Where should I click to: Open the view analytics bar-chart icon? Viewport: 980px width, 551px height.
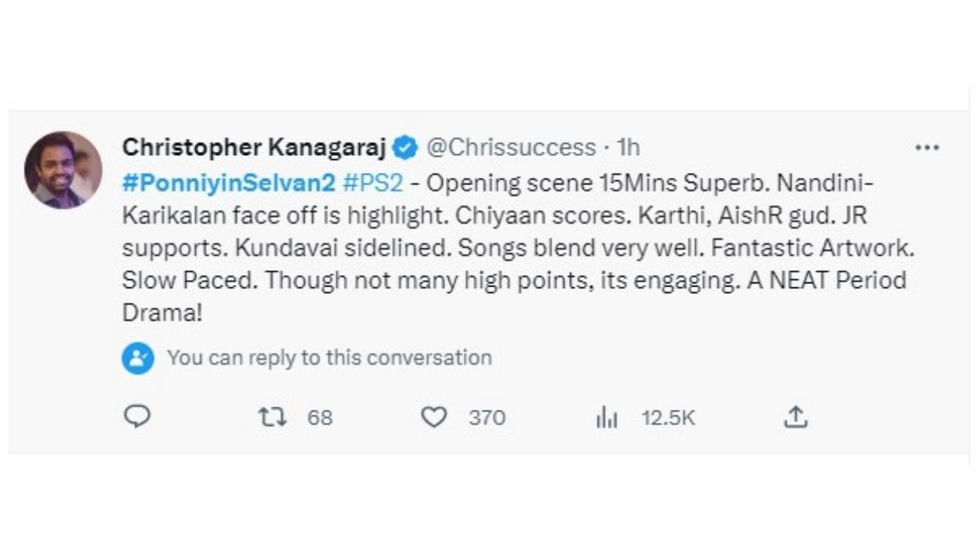[606, 418]
